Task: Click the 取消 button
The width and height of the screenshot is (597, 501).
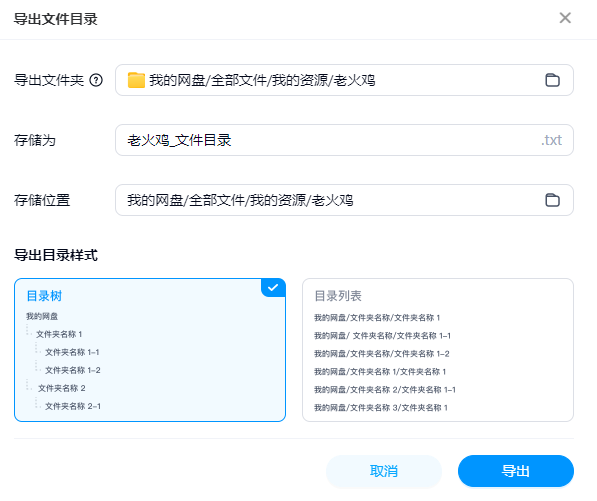Action: click(x=384, y=471)
